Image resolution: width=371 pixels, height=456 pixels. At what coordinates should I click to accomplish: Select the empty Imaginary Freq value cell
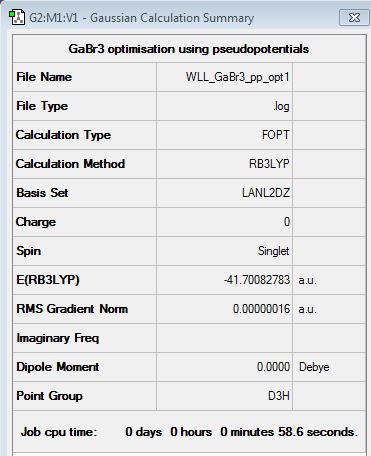[x=224, y=338]
